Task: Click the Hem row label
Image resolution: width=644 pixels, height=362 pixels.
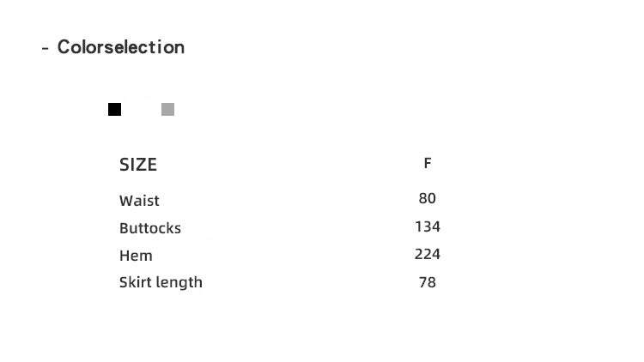Action: point(136,256)
